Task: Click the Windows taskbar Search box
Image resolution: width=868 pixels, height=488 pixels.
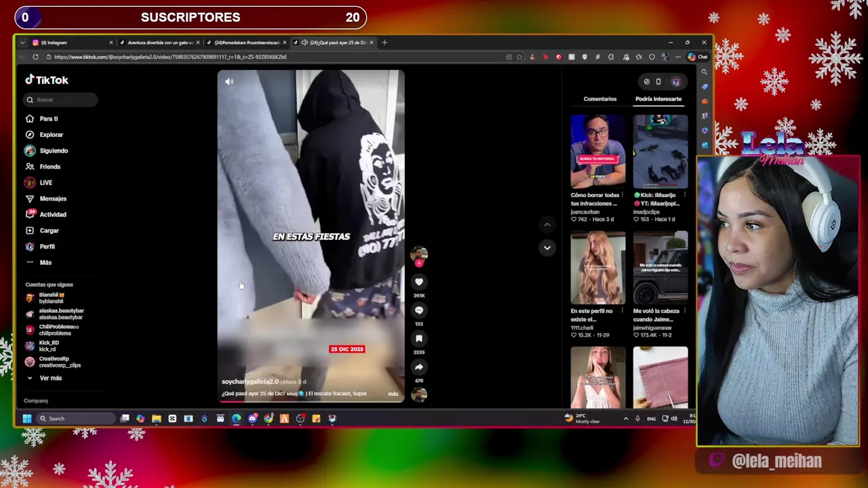Action: pyautogui.click(x=76, y=419)
